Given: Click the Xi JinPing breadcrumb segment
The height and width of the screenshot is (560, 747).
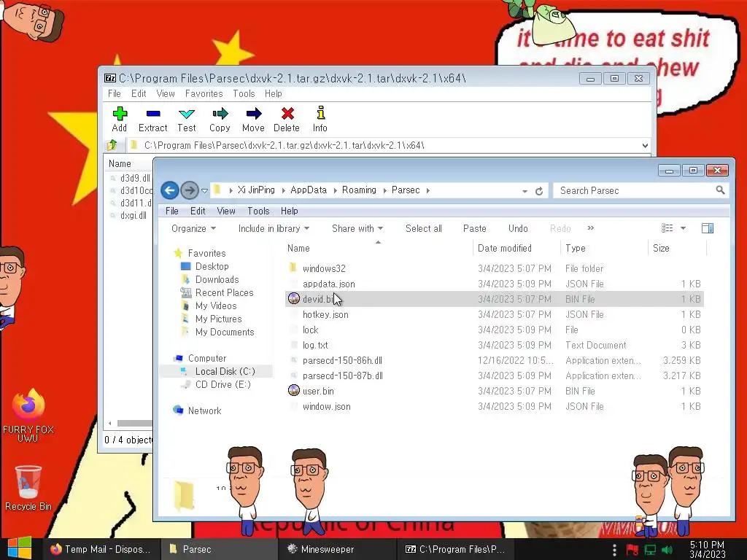Looking at the screenshot, I should (256, 190).
